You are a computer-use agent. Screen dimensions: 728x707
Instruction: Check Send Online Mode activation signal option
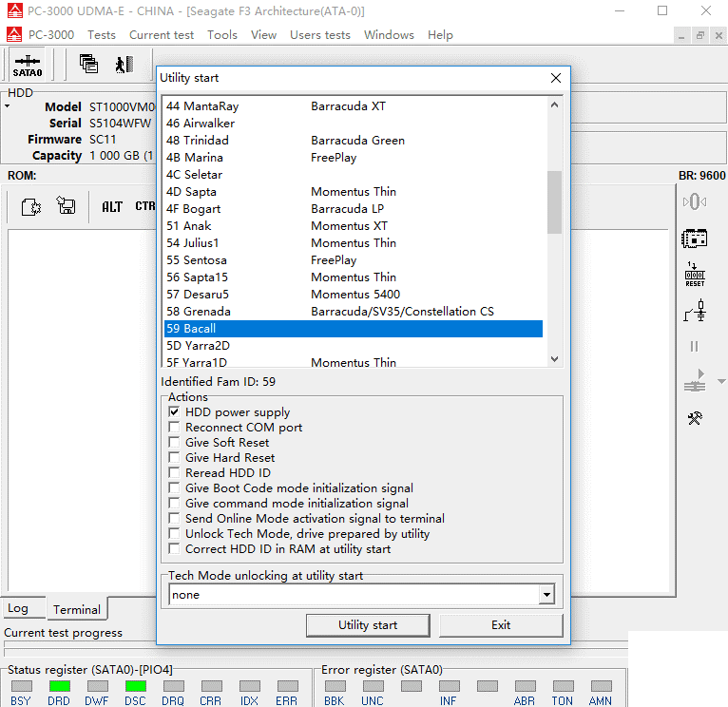(174, 518)
